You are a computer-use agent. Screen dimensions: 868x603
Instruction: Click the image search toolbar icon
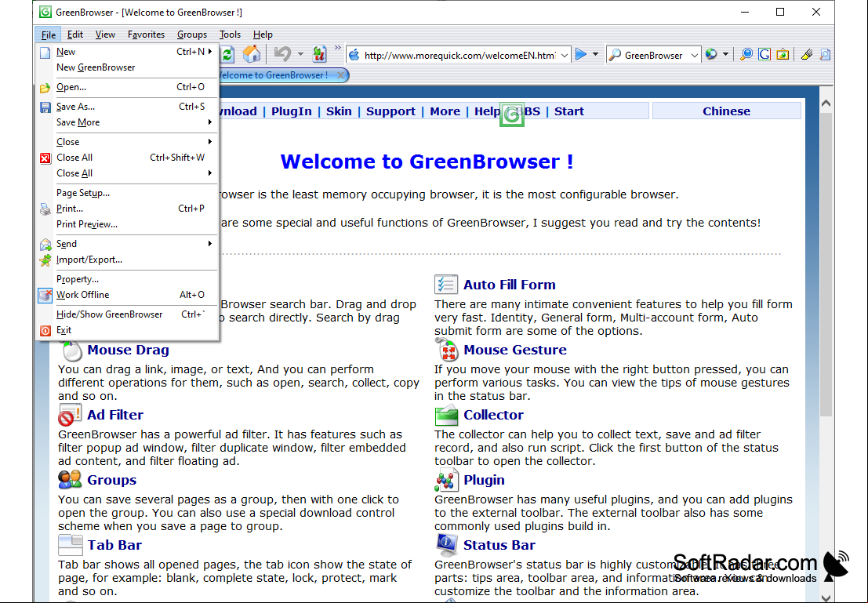click(783, 54)
